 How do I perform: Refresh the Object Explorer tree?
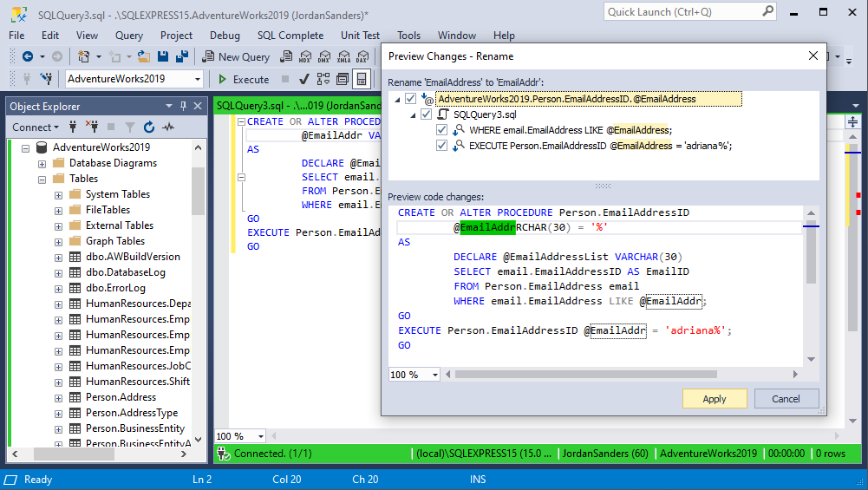coord(149,127)
